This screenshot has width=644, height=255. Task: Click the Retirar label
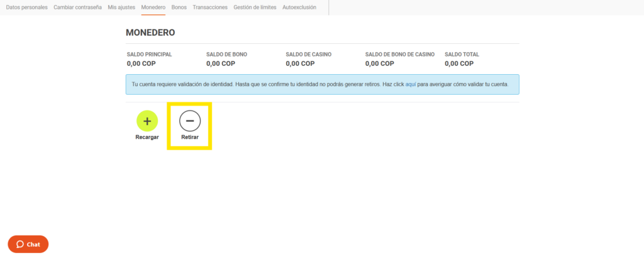coord(190,138)
